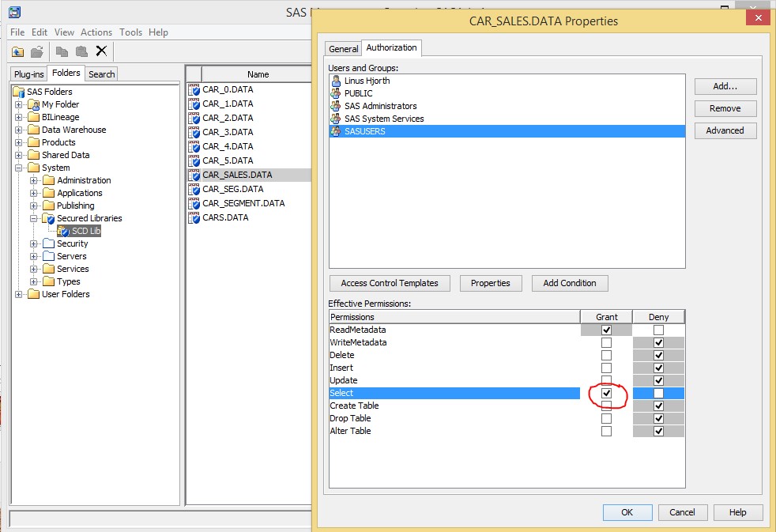Uncheck the Deny checkbox for Update

pyautogui.click(x=658, y=380)
